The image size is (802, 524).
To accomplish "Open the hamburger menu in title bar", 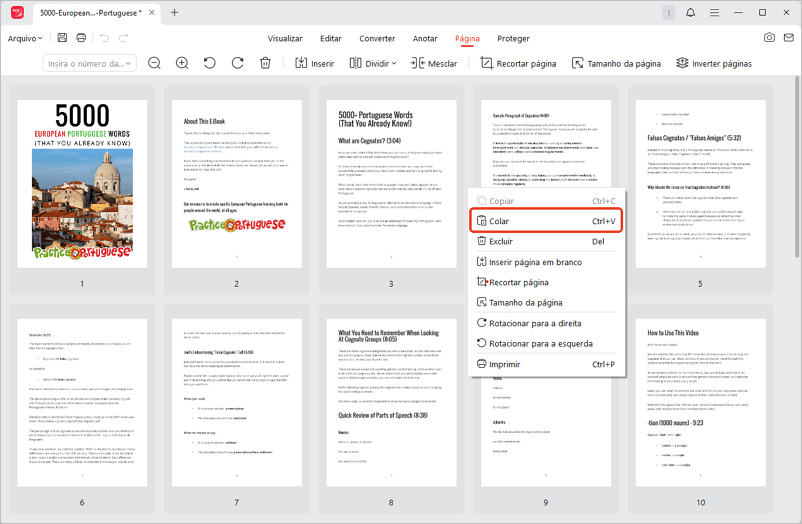I will pyautogui.click(x=715, y=12).
